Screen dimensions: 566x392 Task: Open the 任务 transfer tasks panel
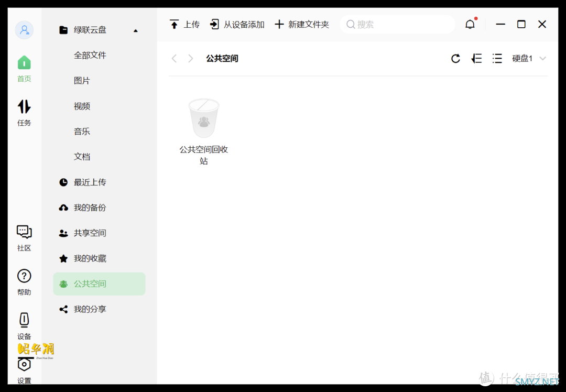coord(24,113)
